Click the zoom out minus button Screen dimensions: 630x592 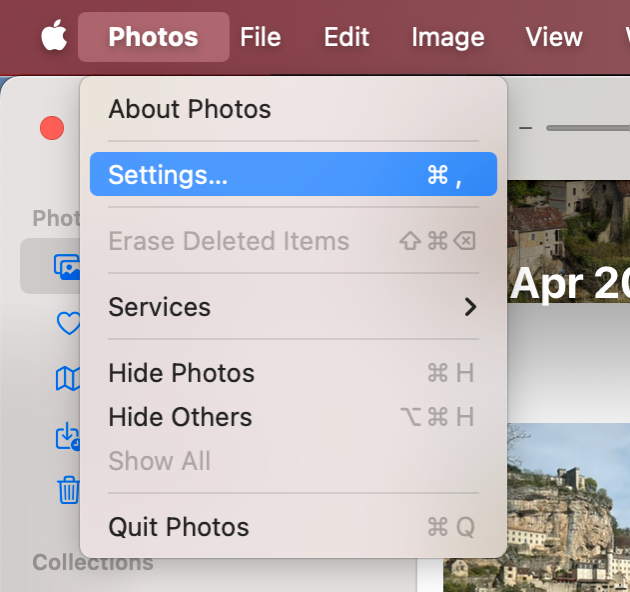point(526,128)
